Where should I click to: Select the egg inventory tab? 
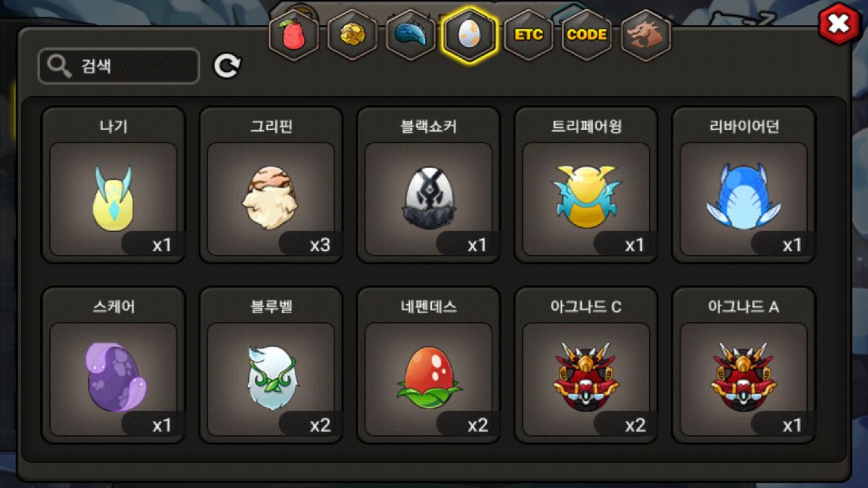[469, 35]
